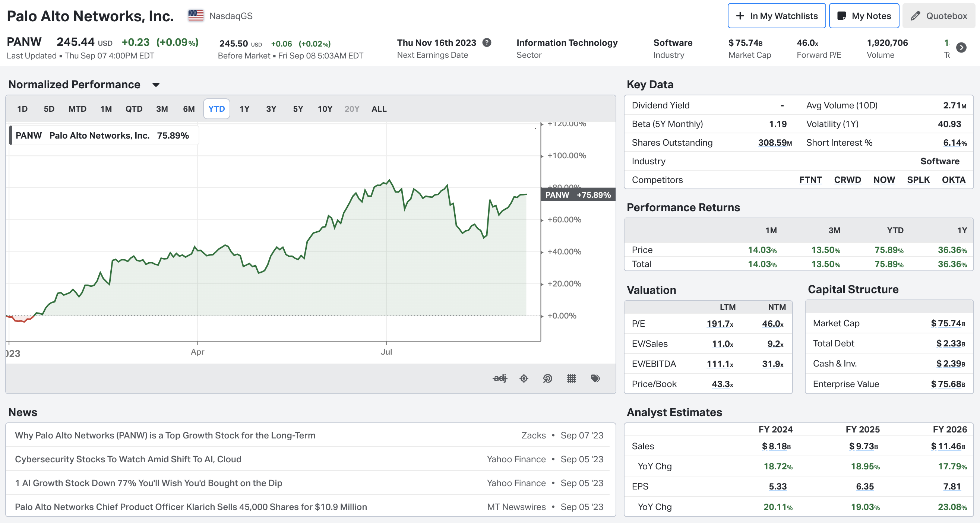
Task: Toggle chart gridlines with grid icon
Action: 571,378
